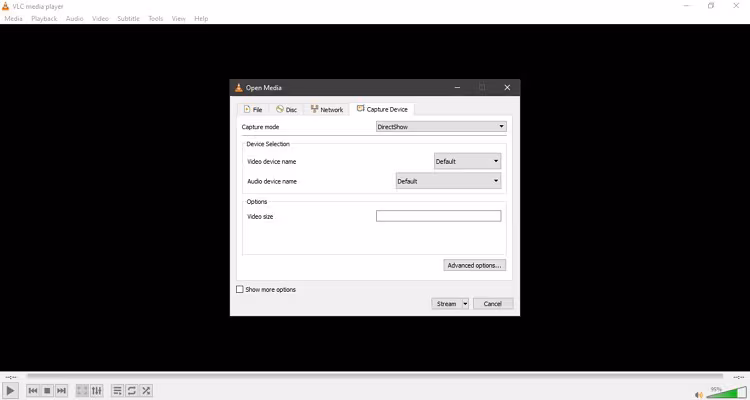750x400 pixels.
Task: Click the Stop playback button
Action: [x=47, y=390]
